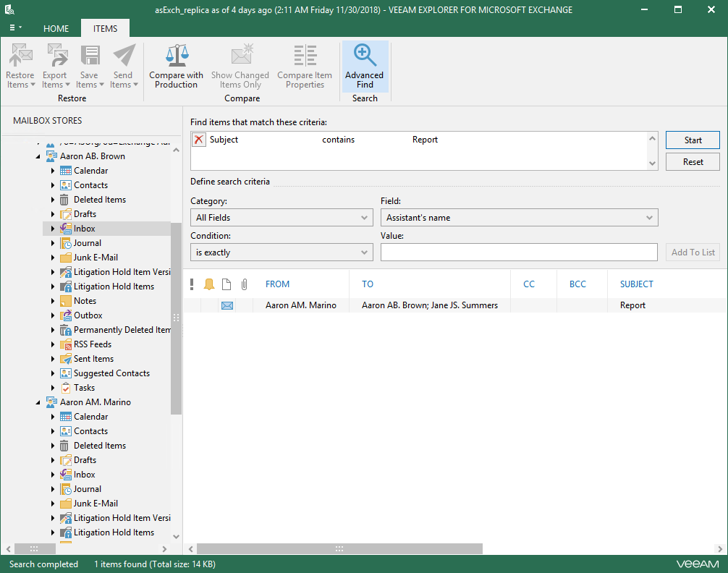Click Aaron AM. Marino sender cell

pos(301,305)
